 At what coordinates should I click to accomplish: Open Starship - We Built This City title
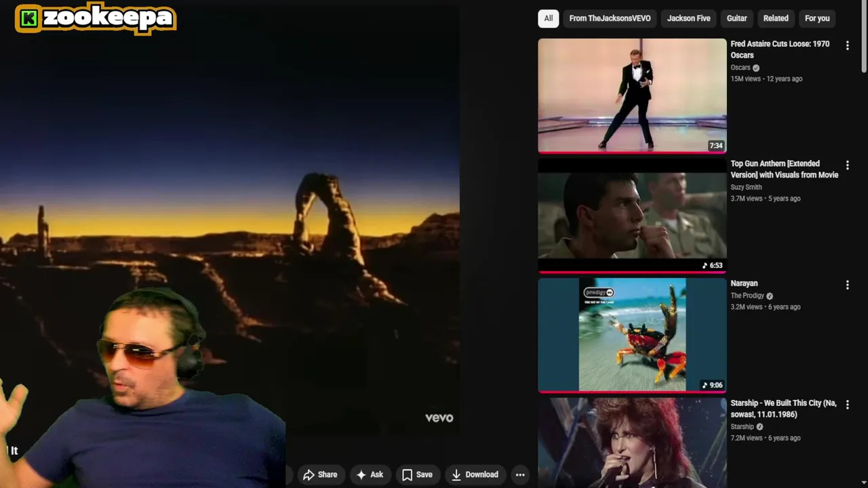pyautogui.click(x=783, y=409)
